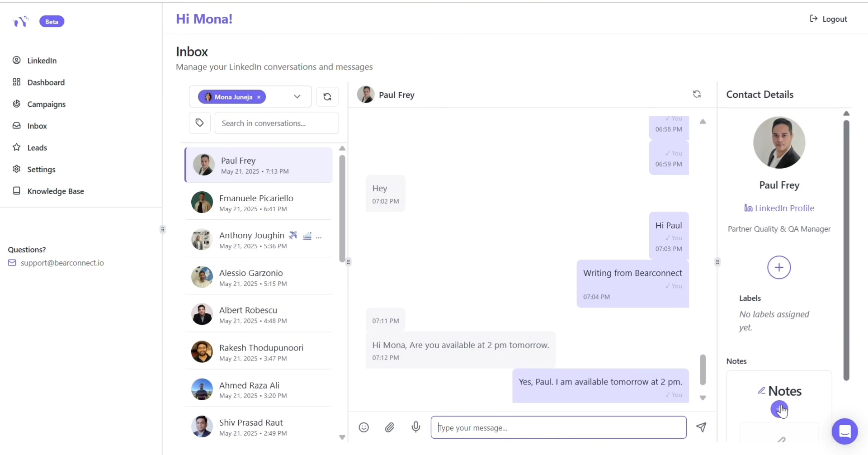Focus the Search in conversations field
Screen dimensions: 868x455
[x=276, y=123]
